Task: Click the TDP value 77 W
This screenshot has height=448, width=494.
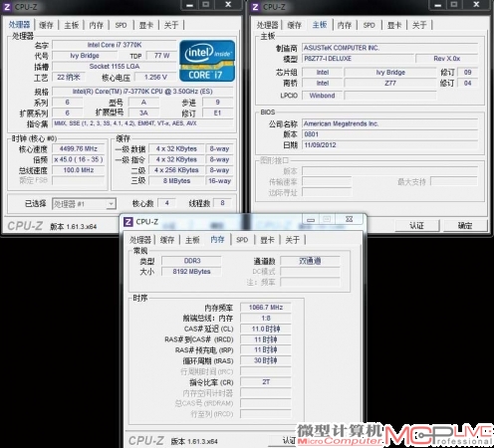Action: (161, 56)
